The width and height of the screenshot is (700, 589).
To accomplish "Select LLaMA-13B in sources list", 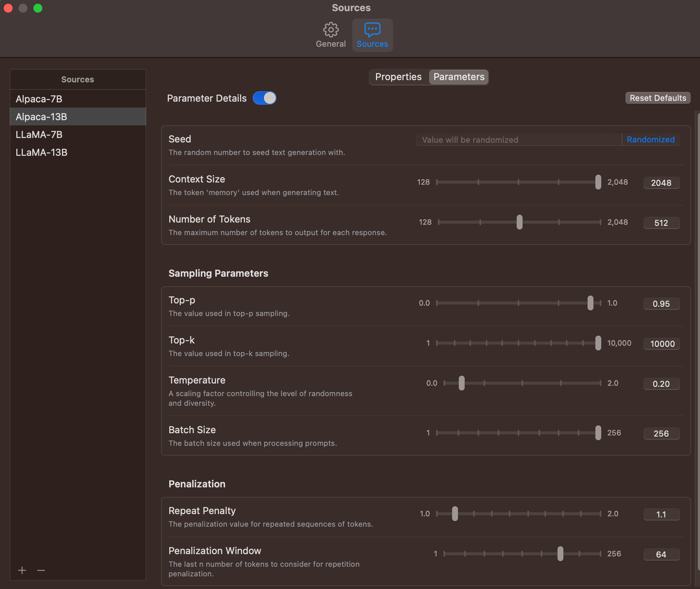I will [78, 152].
